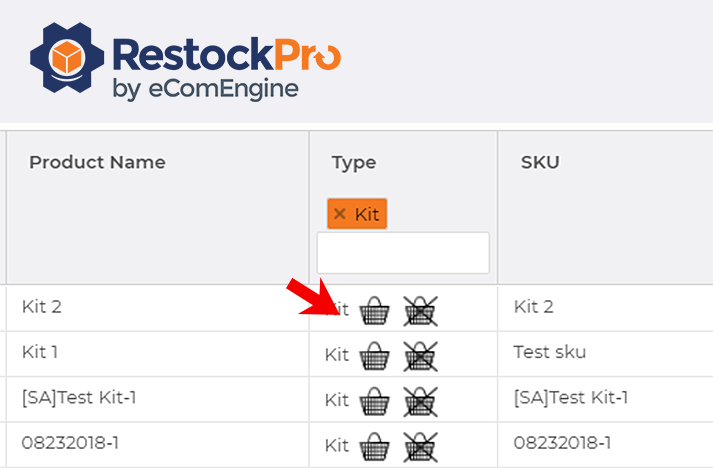The width and height of the screenshot is (713, 468).
Task: Click the Test sku SKU cell
Action: coord(550,352)
